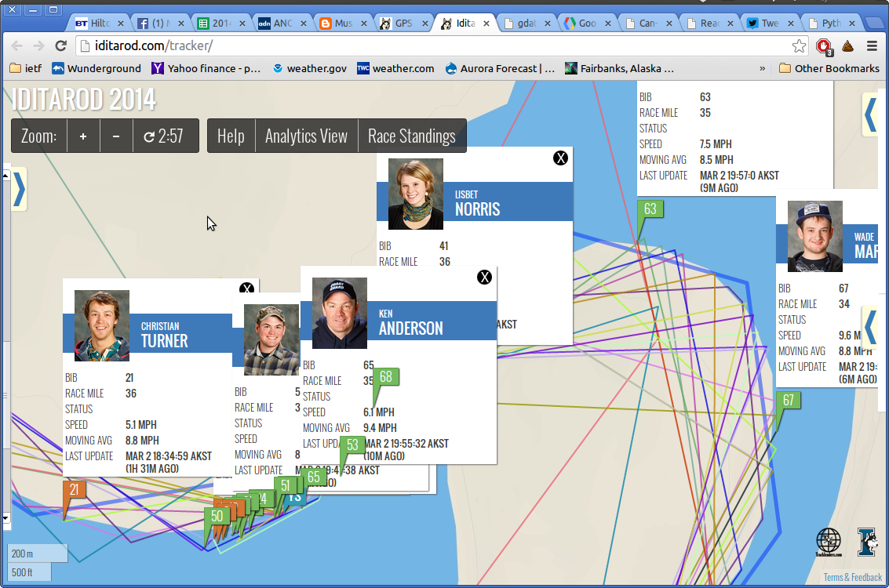Select musher marker 68 on map

386,376
